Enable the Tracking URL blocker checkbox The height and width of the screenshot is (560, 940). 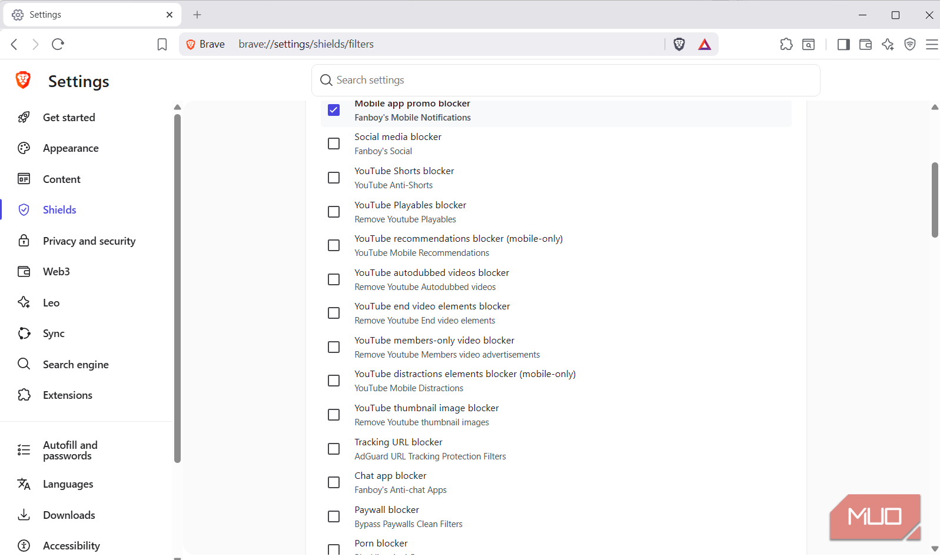pyautogui.click(x=334, y=449)
